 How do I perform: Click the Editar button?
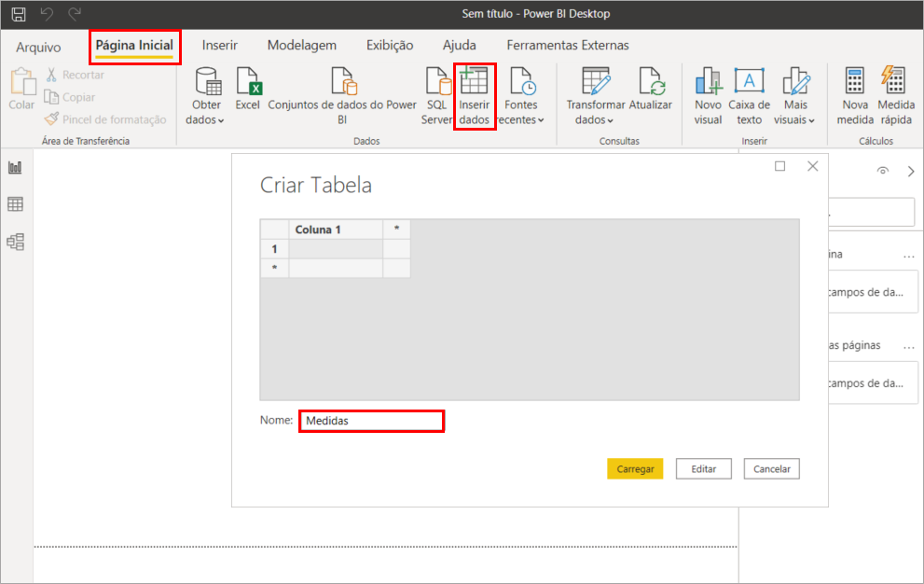(704, 469)
